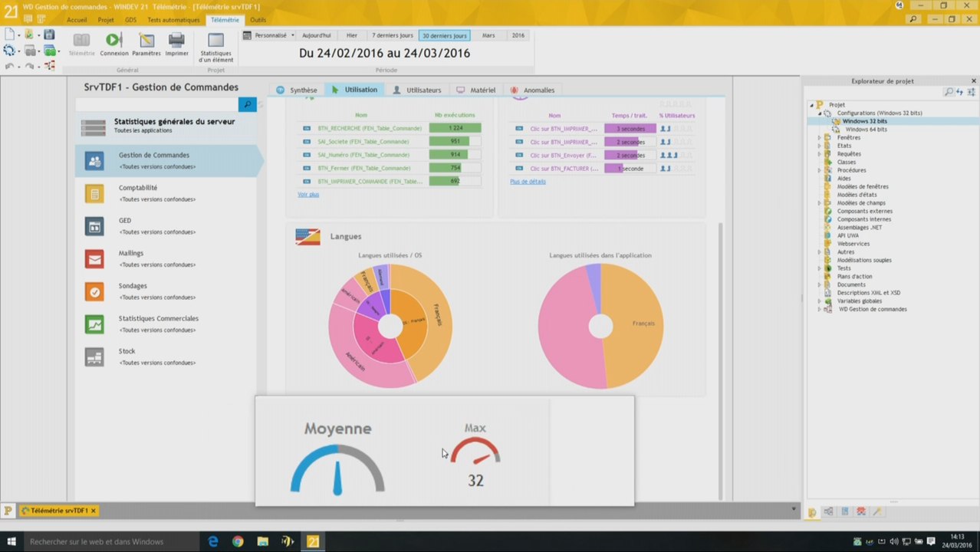Screen dimensions: 980x552
Task: Click Windows Start button
Action: [x=11, y=541]
